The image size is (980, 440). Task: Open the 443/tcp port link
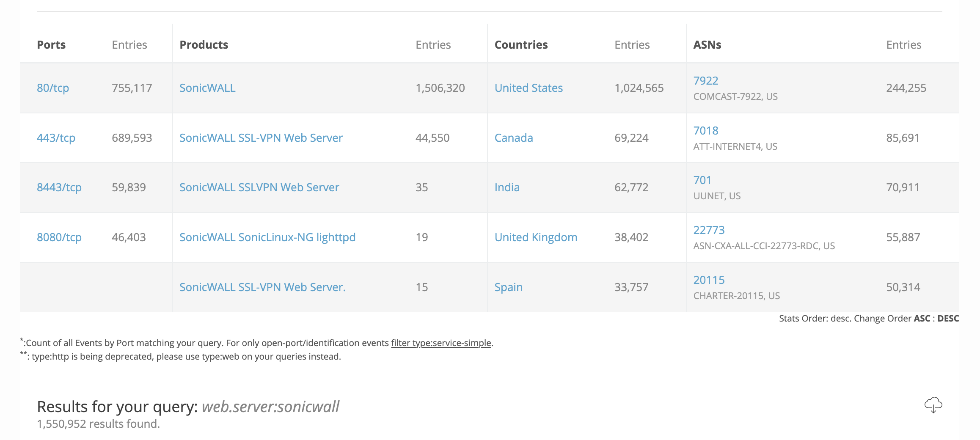[x=56, y=138]
